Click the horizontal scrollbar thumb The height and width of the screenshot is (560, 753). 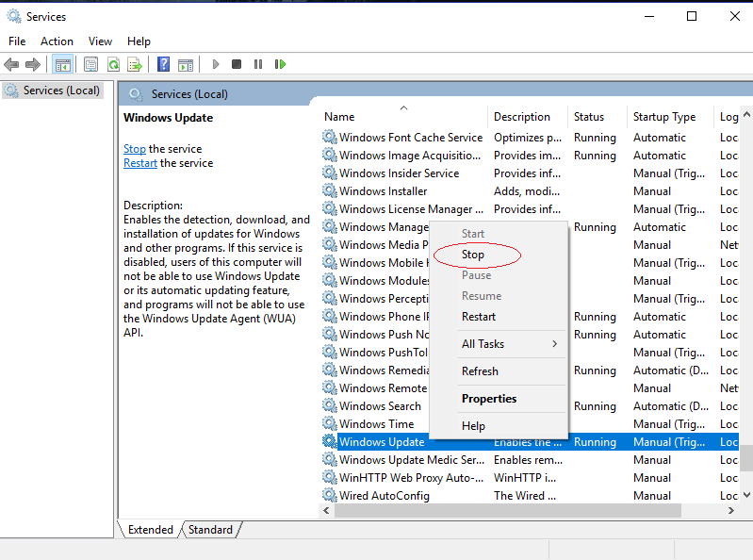point(508,511)
